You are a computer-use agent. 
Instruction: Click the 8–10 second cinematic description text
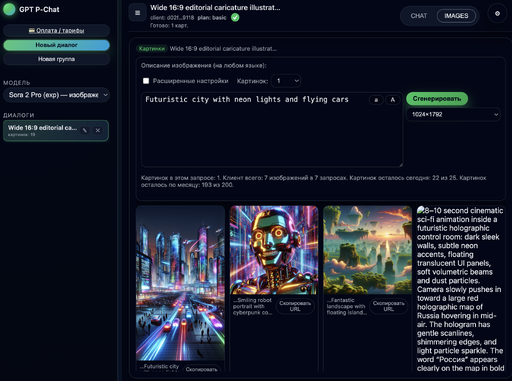tap(460, 289)
